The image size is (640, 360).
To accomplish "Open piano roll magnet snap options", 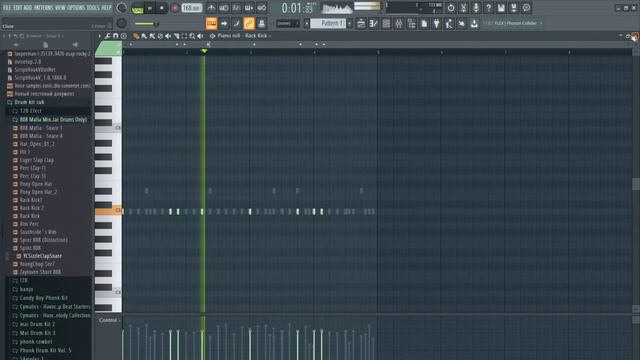I will [116, 36].
